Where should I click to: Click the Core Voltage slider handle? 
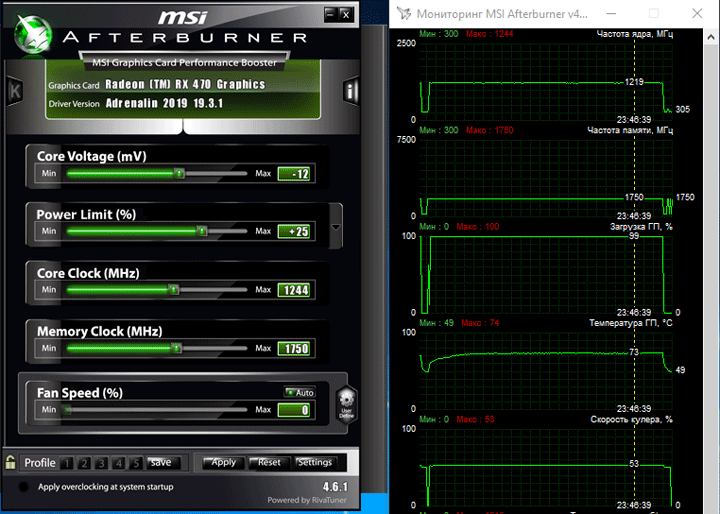(x=180, y=173)
